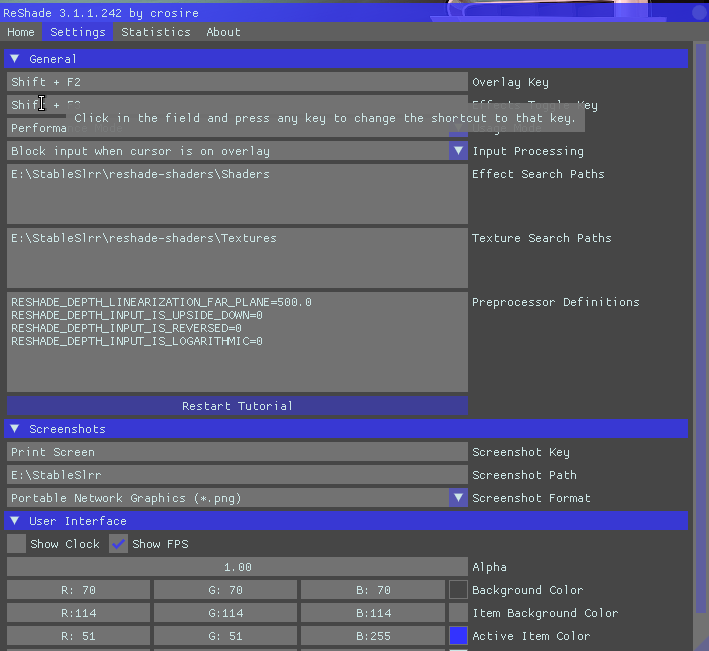Click Item Background Color R:114 field
709x651 pixels.
79,613
